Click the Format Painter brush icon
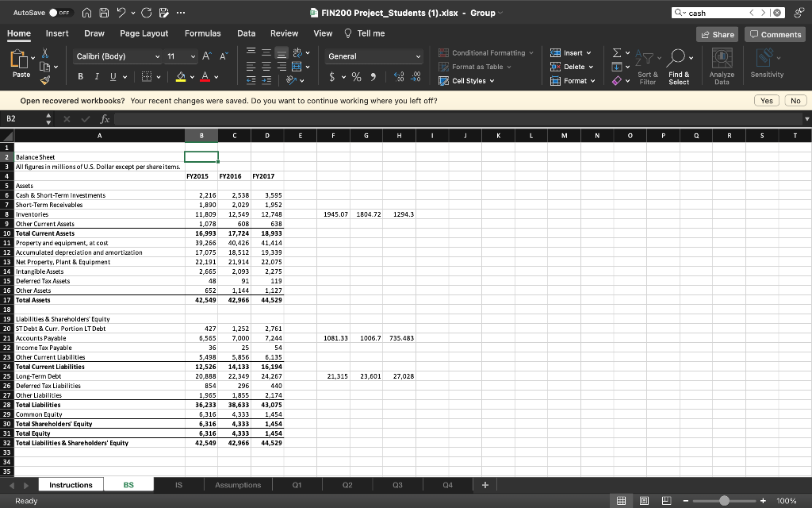812x508 pixels. (44, 79)
